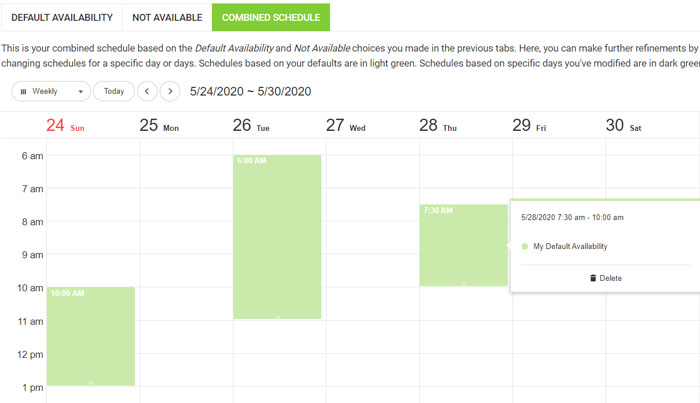Open the Not Available tab
Viewport: 700px width, 403px height.
[167, 18]
